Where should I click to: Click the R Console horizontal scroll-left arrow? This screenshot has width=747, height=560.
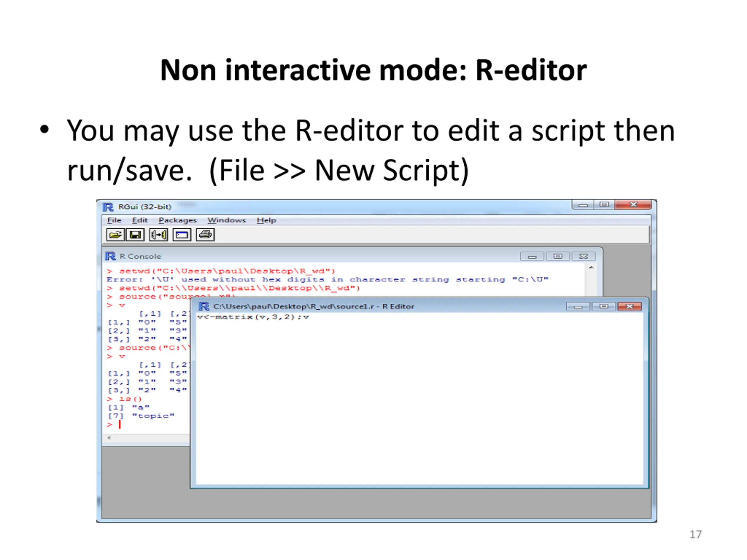(x=109, y=438)
